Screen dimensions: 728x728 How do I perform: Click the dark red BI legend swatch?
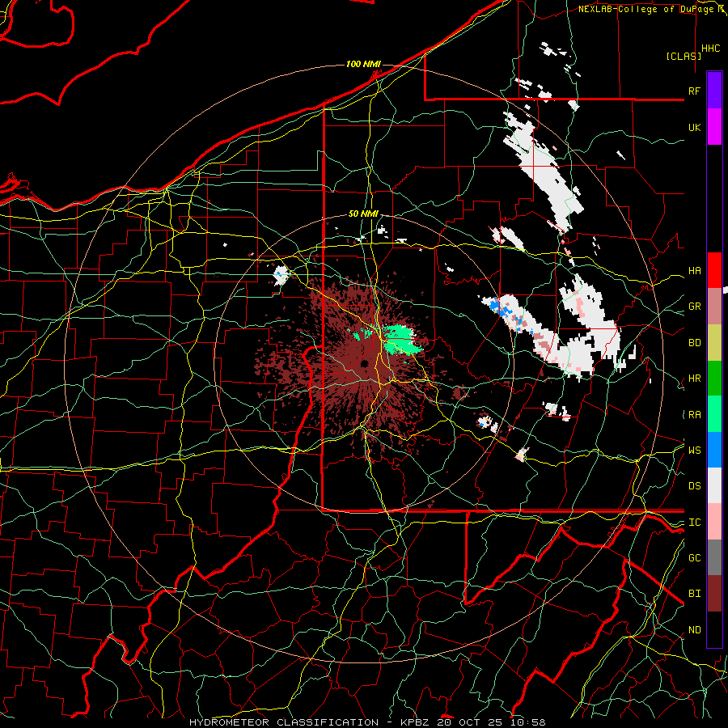point(714,594)
